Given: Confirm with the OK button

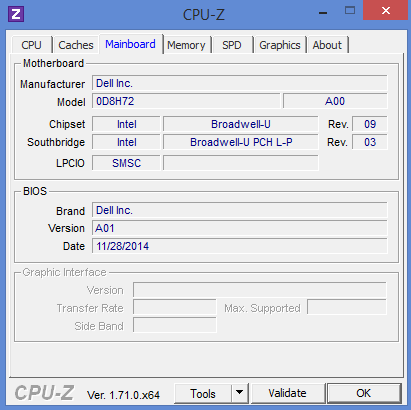Looking at the screenshot, I should coord(364,393).
